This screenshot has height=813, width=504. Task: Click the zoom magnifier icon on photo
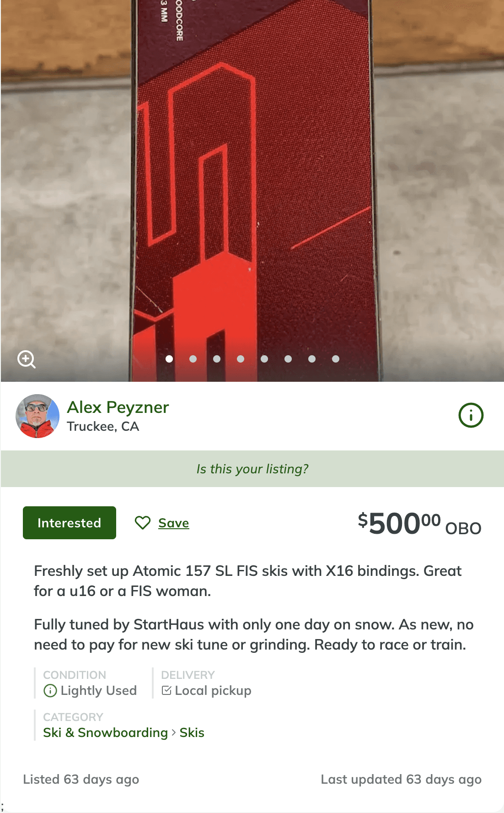[x=27, y=359]
